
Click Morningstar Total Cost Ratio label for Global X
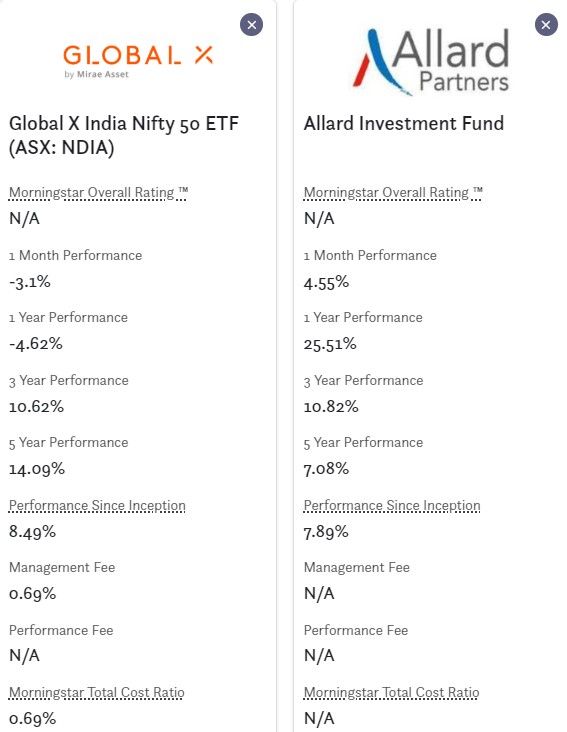point(97,693)
